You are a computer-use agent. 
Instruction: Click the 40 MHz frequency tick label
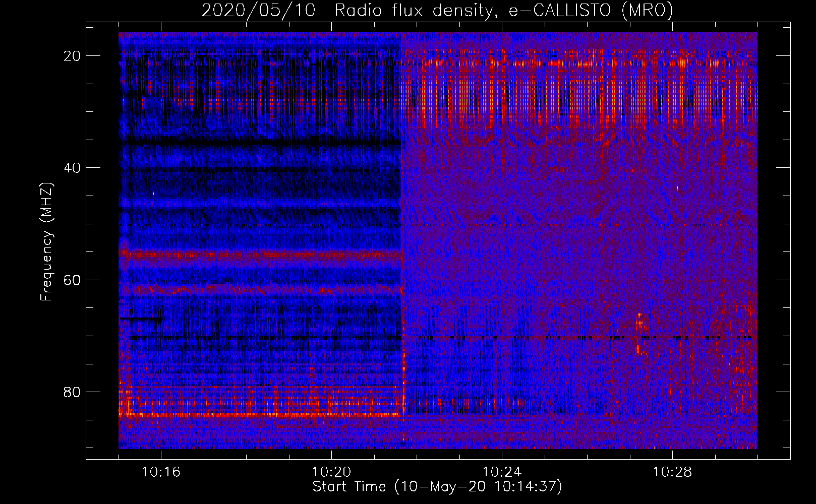coord(73,168)
